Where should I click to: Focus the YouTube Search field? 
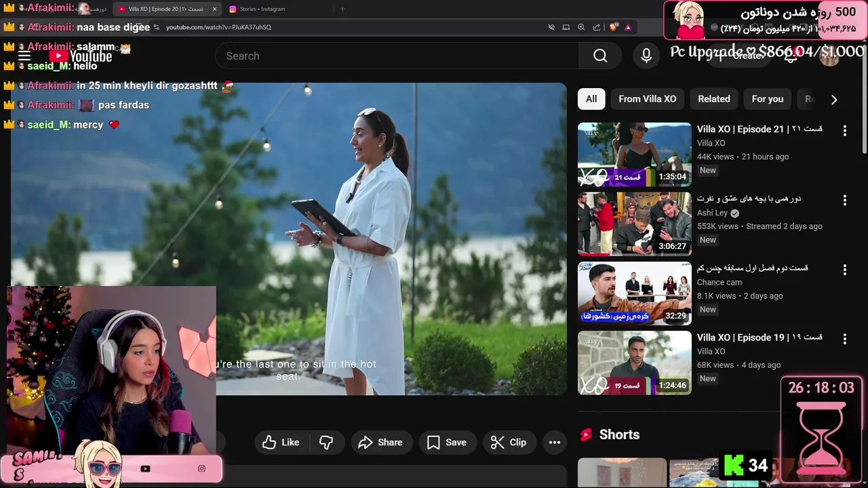(x=397, y=56)
